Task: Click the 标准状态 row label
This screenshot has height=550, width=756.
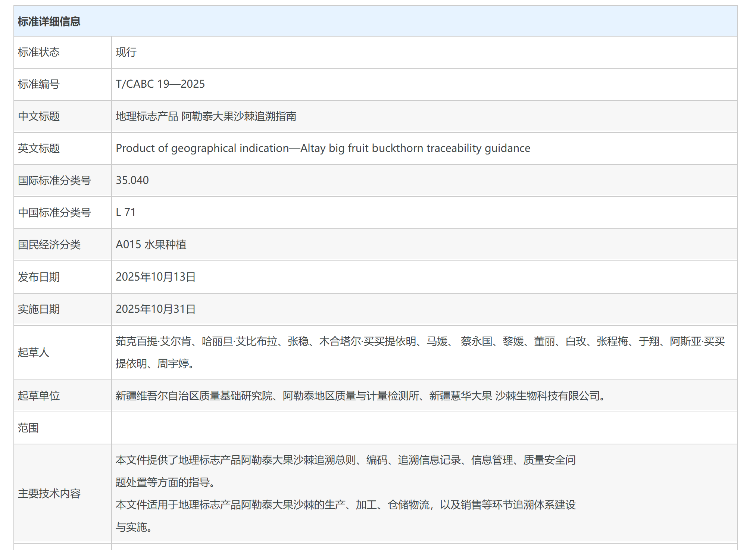Action: [x=39, y=52]
